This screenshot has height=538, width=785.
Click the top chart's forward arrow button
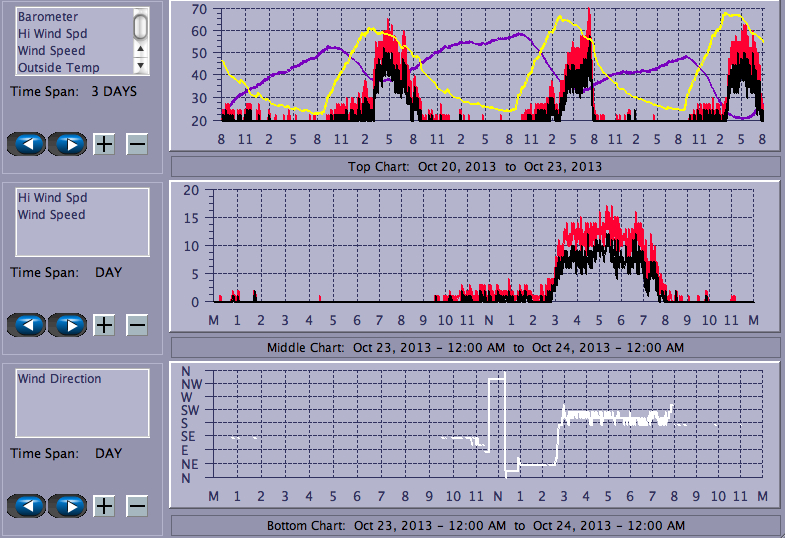tap(67, 144)
